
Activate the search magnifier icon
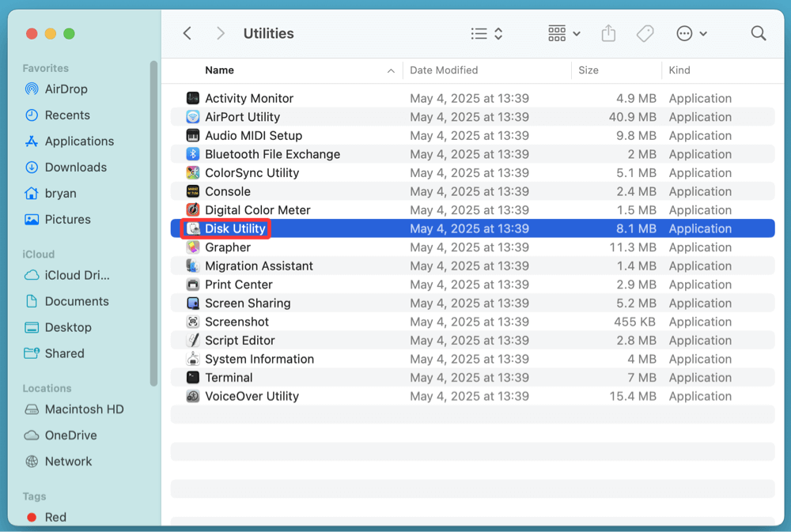[758, 33]
